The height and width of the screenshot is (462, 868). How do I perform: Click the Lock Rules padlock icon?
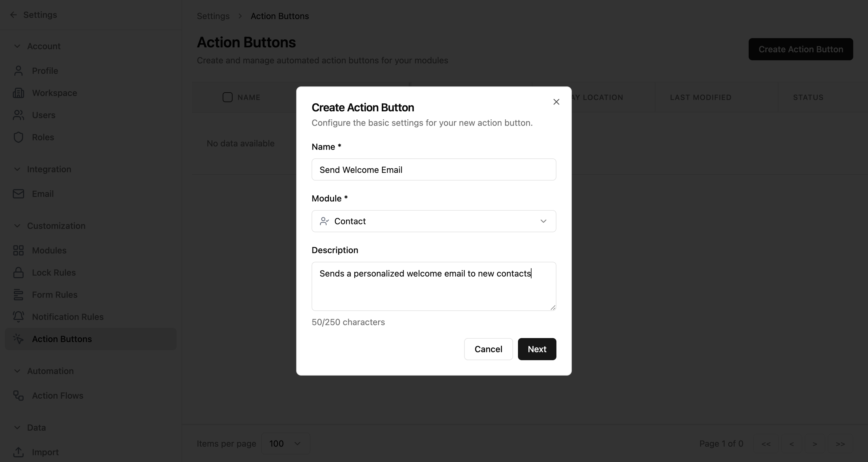(x=18, y=273)
